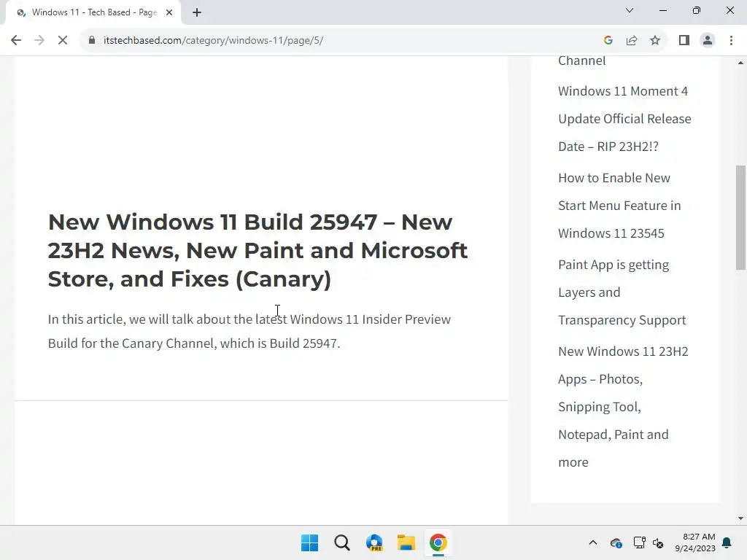Open How to Enable New Start Menu link

(x=619, y=205)
